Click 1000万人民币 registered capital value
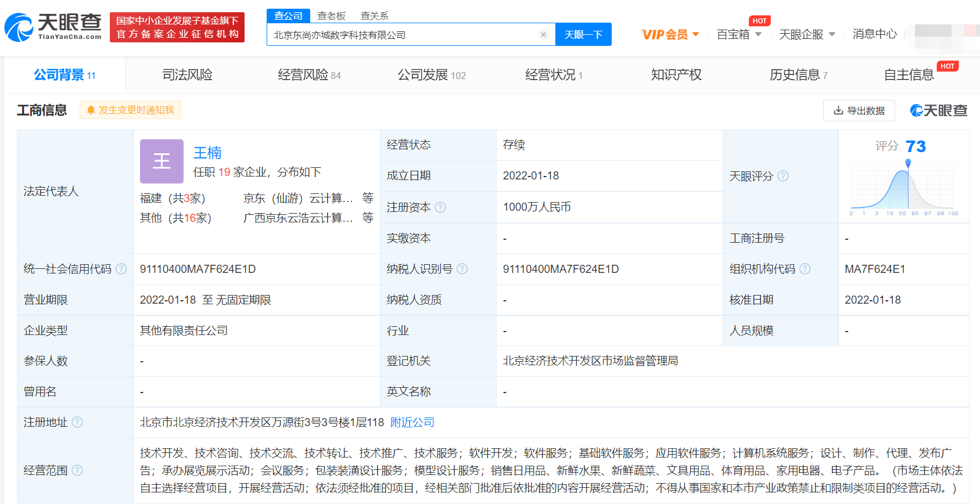This screenshot has height=504, width=980. 537,207
